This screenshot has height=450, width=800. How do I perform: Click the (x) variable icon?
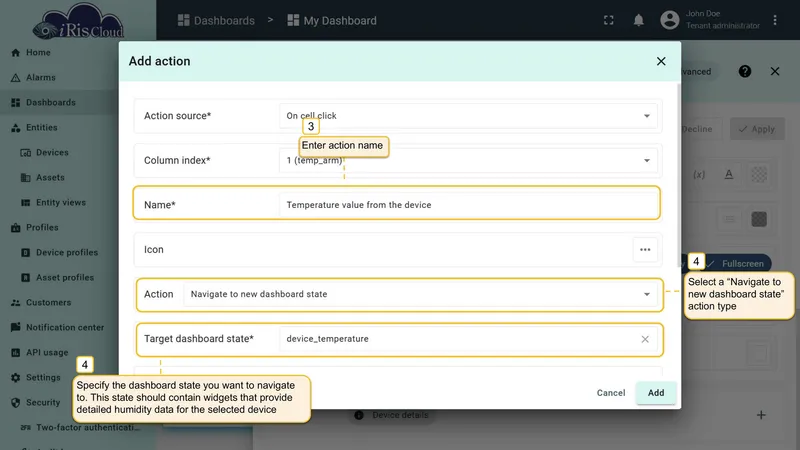(699, 174)
